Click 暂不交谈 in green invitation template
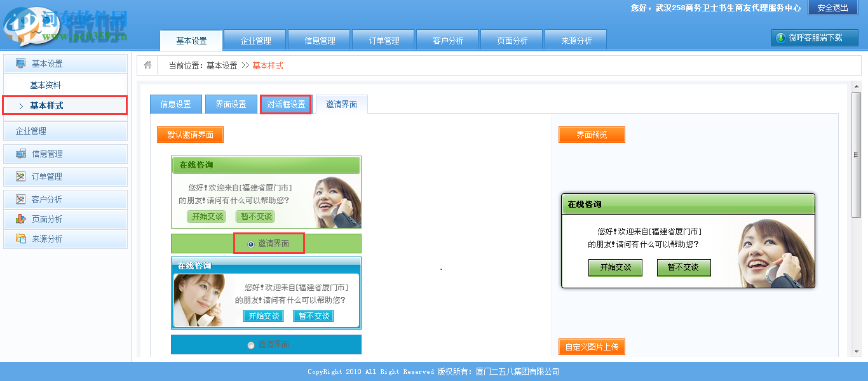This screenshot has width=868, height=381. point(255,217)
